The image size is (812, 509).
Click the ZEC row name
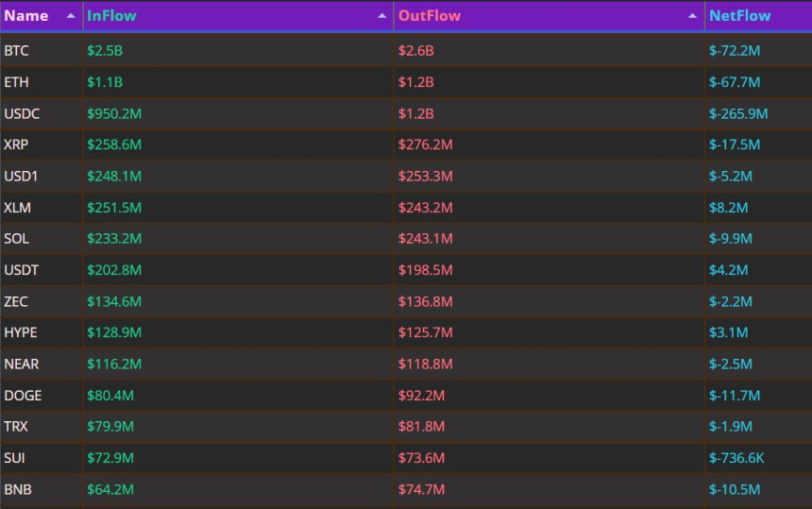coord(16,302)
